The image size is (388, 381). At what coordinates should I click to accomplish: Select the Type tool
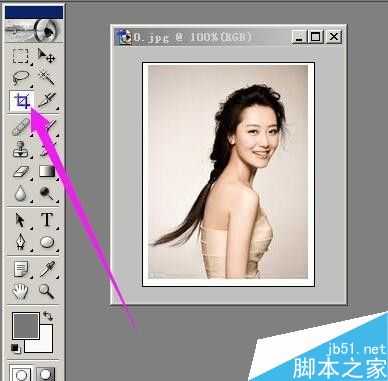tap(47, 220)
